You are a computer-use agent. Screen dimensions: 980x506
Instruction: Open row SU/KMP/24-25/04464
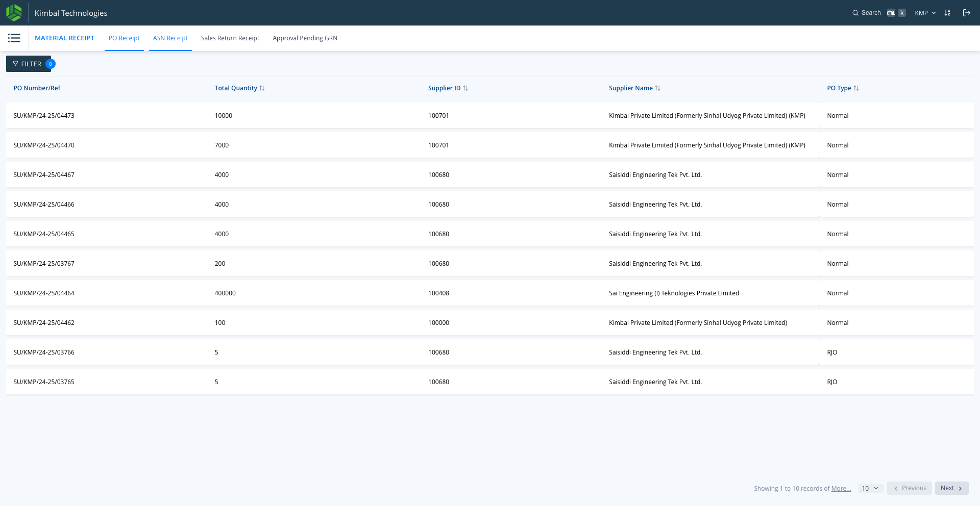tap(489, 293)
